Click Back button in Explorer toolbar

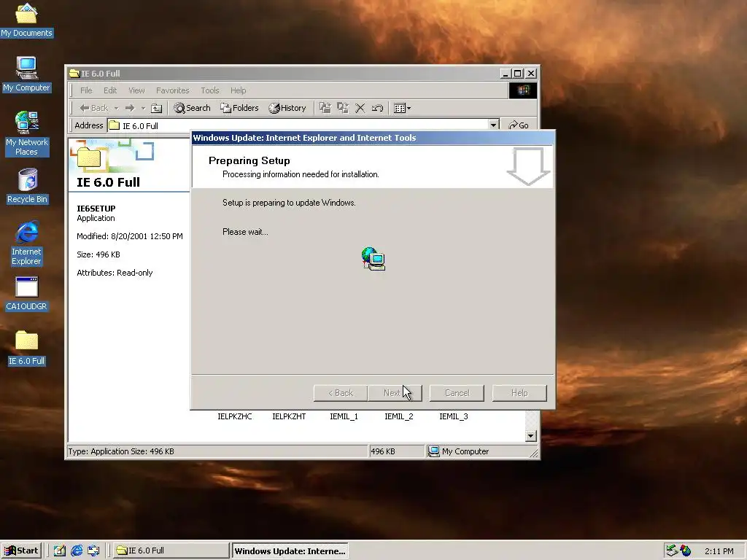pos(94,108)
